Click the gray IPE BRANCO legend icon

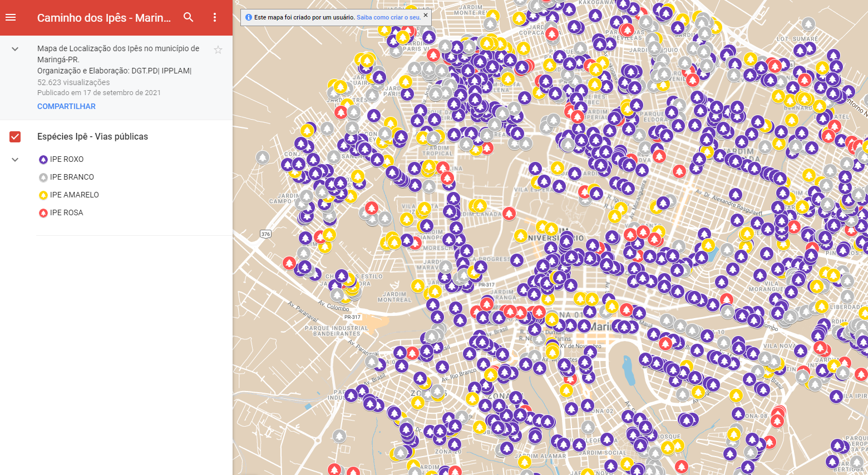tap(43, 177)
